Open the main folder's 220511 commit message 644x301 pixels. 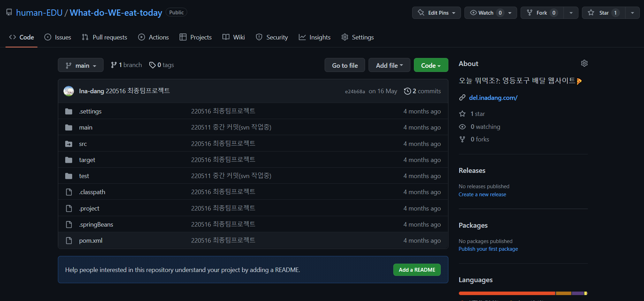tap(231, 127)
